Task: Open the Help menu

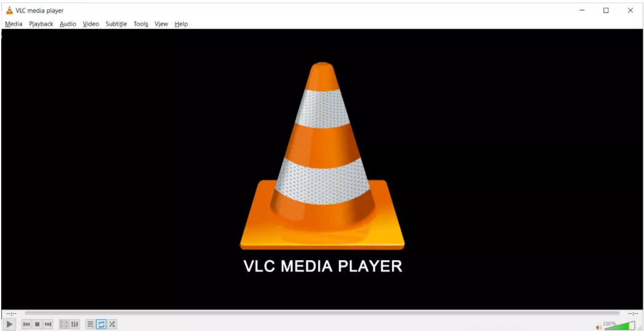Action: pos(181,24)
